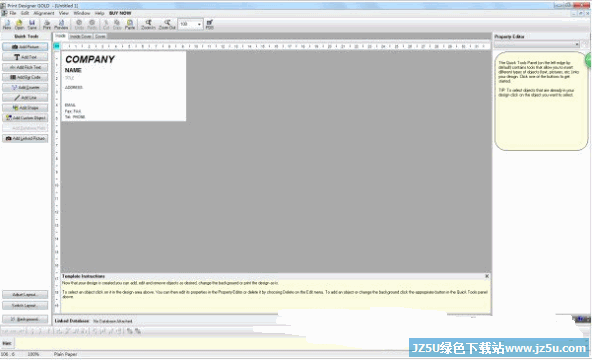
Task: Select the ADDRESS text object on card
Action: coord(74,88)
